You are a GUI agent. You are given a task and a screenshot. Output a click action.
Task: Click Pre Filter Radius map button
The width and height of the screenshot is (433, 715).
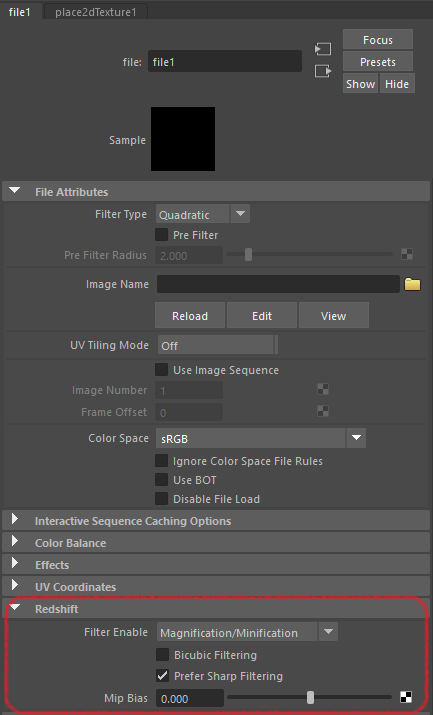[x=407, y=254]
